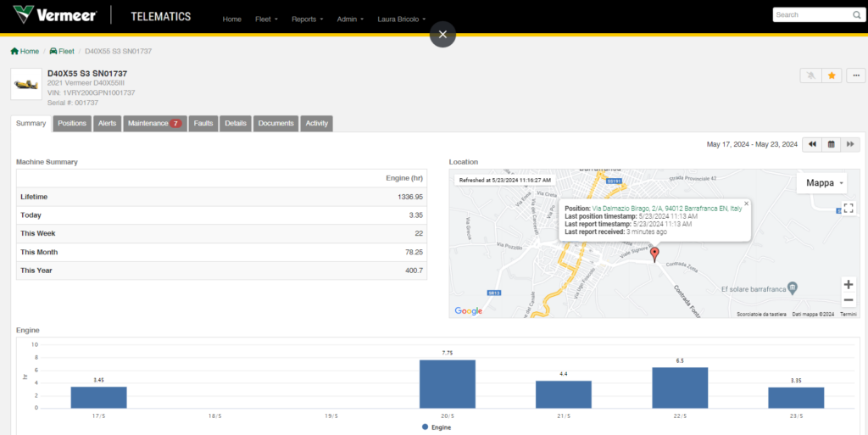
Task: Close the map position info popup
Action: (x=746, y=204)
